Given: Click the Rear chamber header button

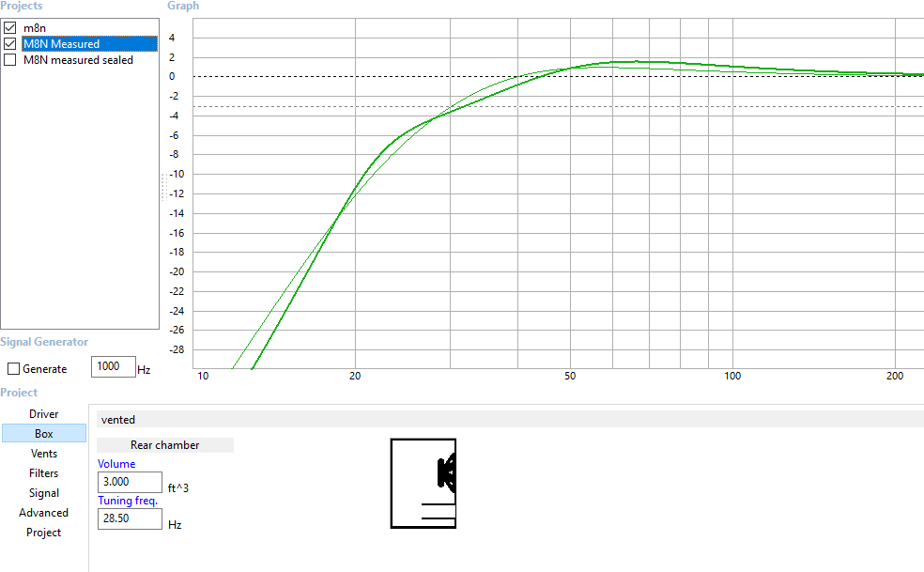Looking at the screenshot, I should [x=164, y=445].
